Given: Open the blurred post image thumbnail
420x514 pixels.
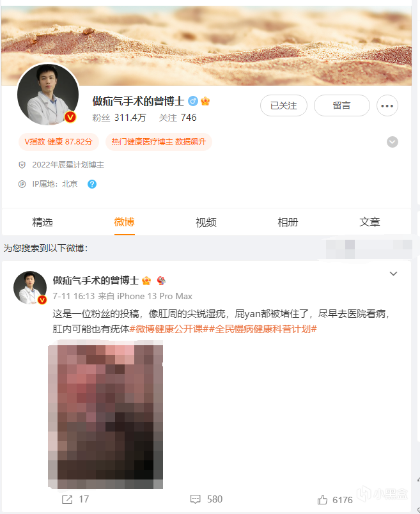Looking at the screenshot, I should [105, 415].
